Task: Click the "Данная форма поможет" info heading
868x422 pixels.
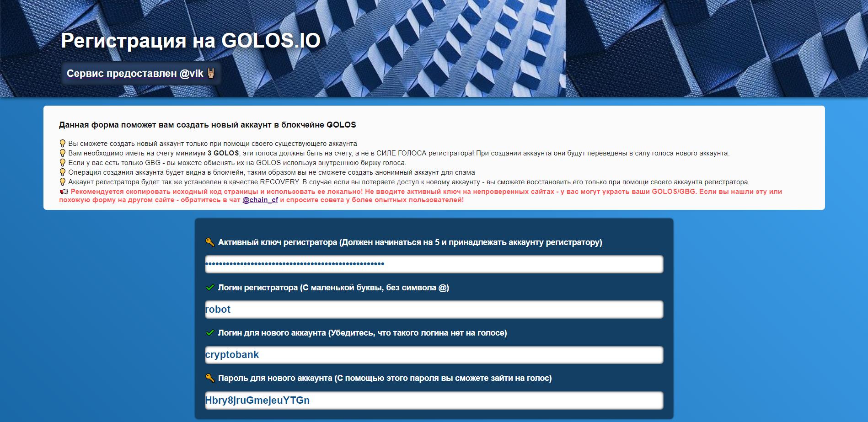Action: coord(207,125)
